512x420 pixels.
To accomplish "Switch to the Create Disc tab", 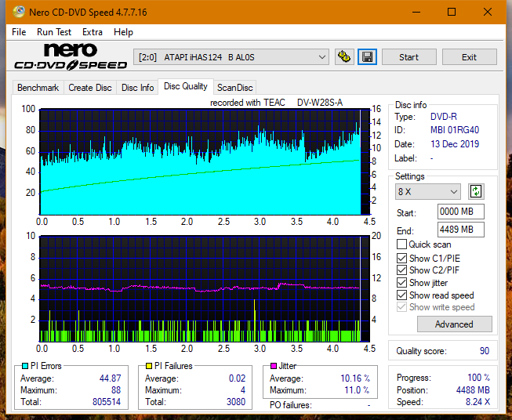I will (x=90, y=88).
